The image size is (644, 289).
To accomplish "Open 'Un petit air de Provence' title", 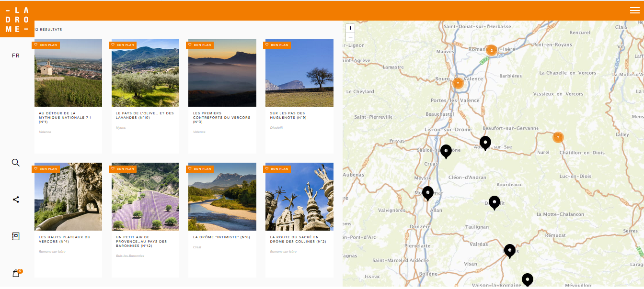I will coord(141,241).
